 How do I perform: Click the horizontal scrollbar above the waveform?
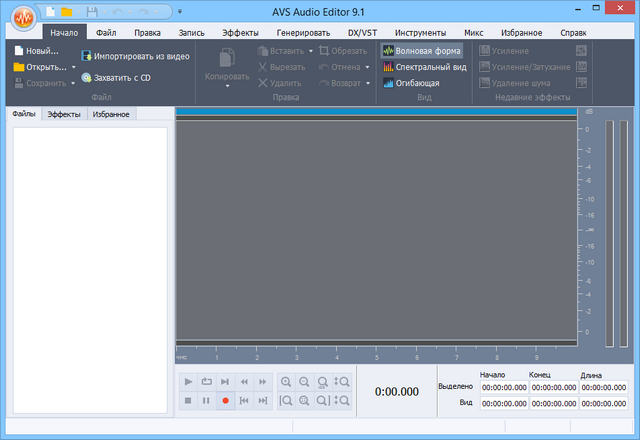(x=376, y=114)
